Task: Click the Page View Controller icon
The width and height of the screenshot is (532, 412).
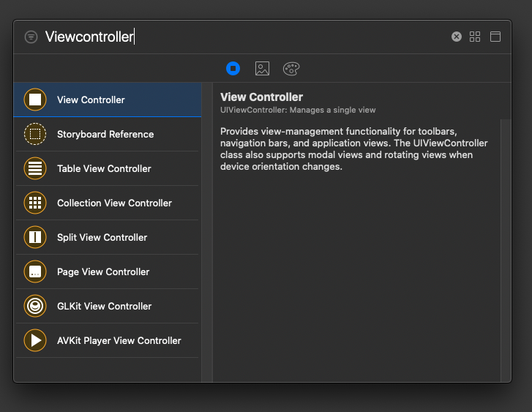Action: pyautogui.click(x=35, y=271)
